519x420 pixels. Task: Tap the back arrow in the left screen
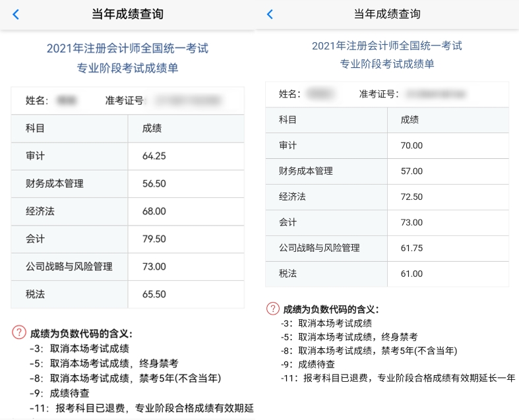click(16, 15)
